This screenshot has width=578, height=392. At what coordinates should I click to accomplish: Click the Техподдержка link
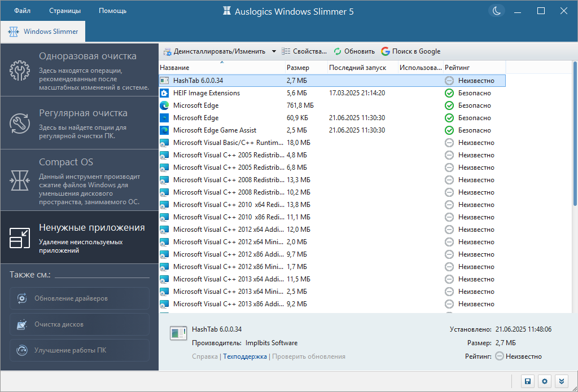(245, 356)
